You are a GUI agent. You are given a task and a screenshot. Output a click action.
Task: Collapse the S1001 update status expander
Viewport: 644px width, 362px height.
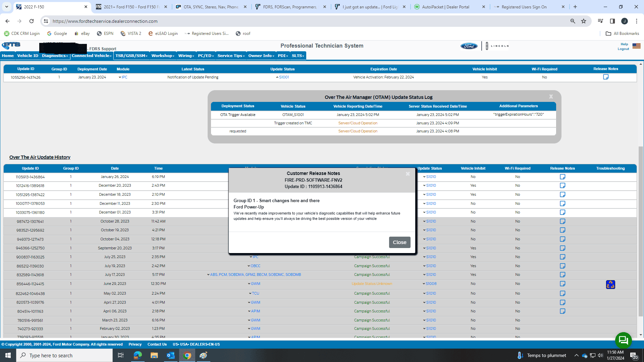pyautogui.click(x=282, y=77)
